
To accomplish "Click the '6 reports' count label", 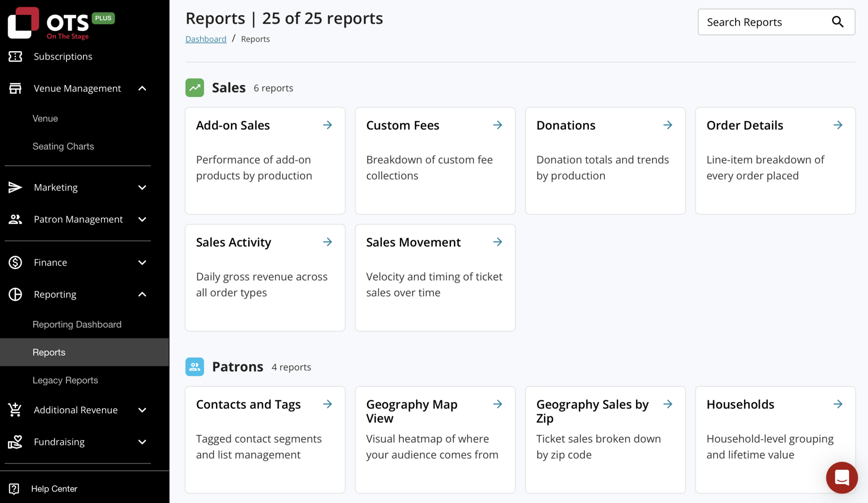I will (x=273, y=88).
